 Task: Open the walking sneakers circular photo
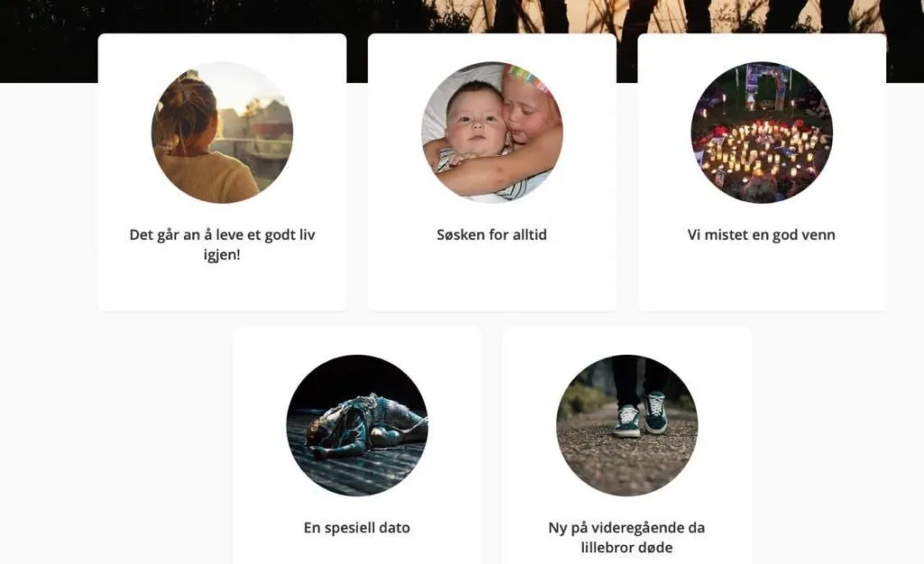click(x=627, y=426)
